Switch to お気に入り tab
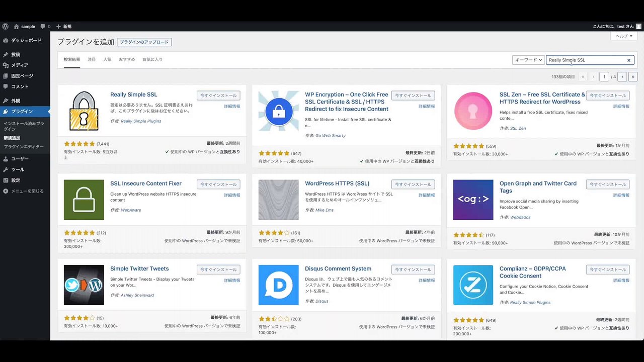 [152, 59]
